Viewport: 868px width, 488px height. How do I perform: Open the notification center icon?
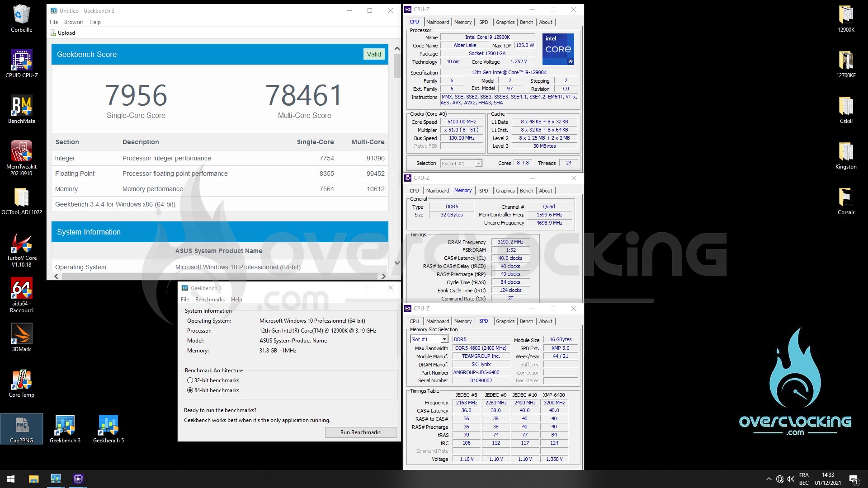[x=854, y=479]
